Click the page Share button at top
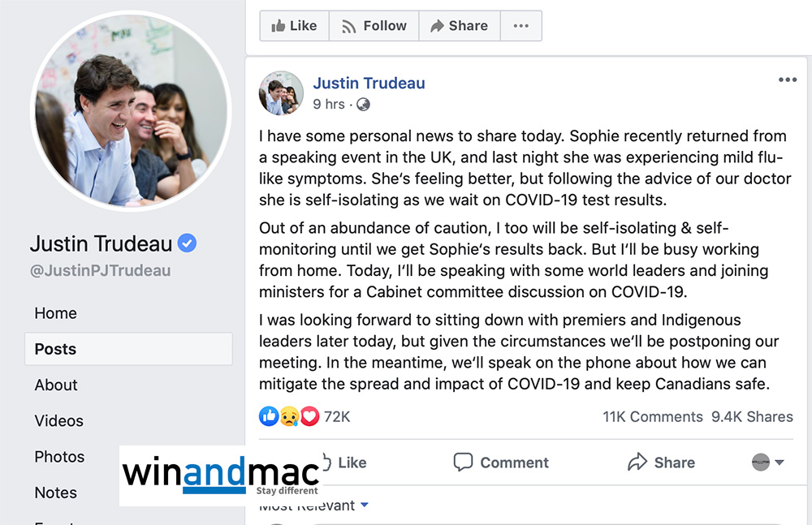Viewport: 812px width, 525px height. pyautogui.click(x=459, y=26)
